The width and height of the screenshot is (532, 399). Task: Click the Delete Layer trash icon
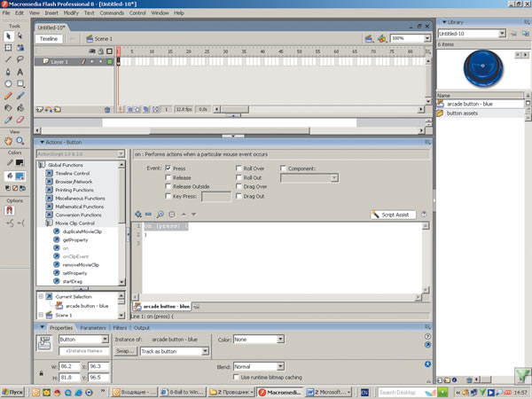(x=107, y=109)
